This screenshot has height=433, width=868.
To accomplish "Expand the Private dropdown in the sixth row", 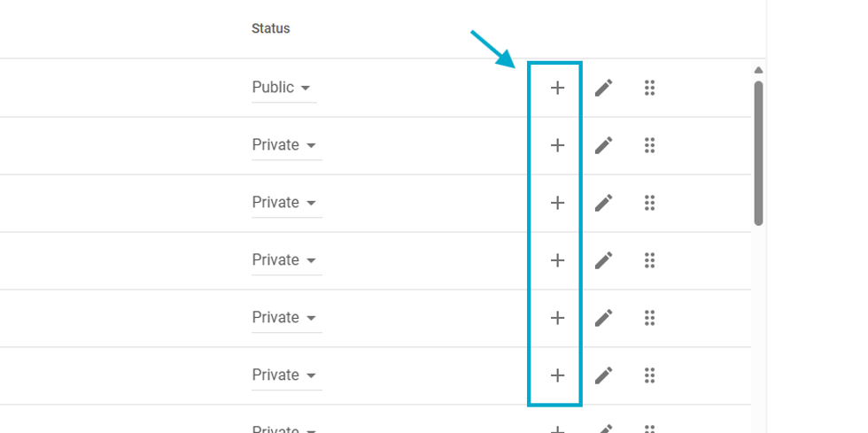I will point(286,375).
